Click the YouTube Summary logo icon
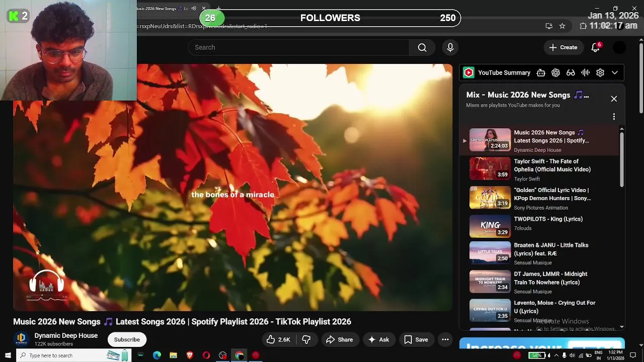This screenshot has height=362, width=644. (468, 72)
